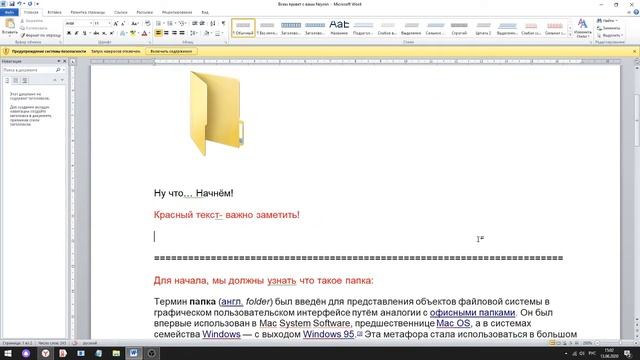
Task: Toggle Bold formatting in the Font group
Action: click(x=69, y=33)
